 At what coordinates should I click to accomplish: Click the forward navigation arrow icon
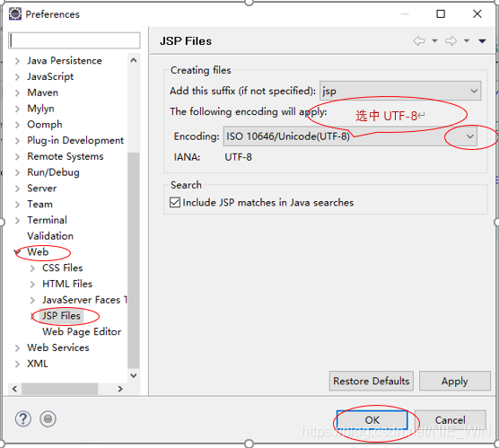pyautogui.click(x=451, y=40)
